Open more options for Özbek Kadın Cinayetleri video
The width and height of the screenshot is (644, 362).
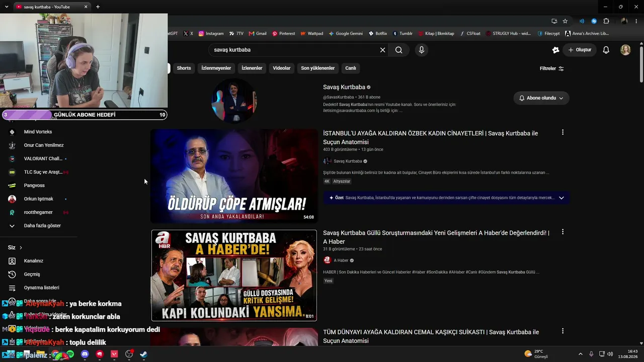[562, 132]
